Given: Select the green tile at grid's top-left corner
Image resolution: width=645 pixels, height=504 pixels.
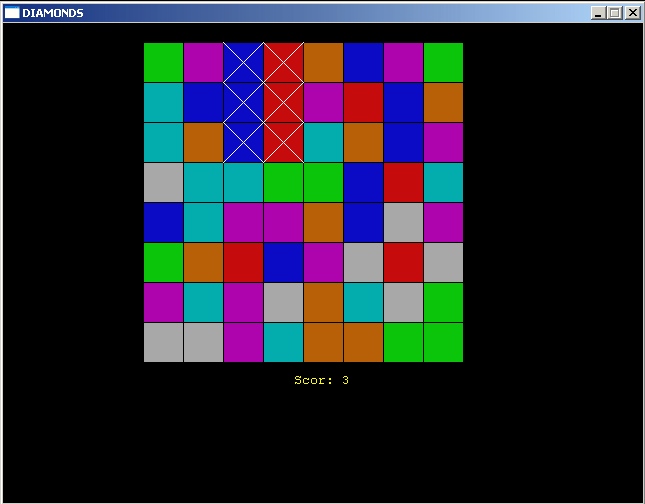Looking at the screenshot, I should tap(163, 63).
